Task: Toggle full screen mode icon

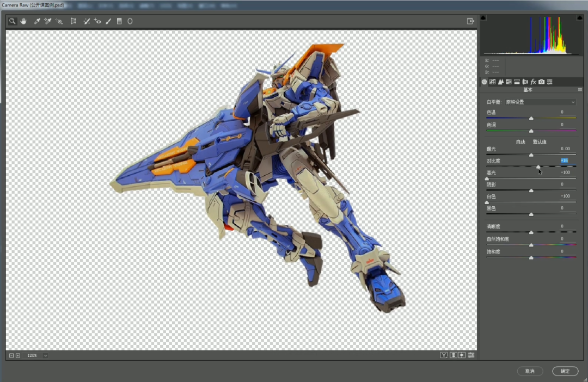Action: coord(470,21)
